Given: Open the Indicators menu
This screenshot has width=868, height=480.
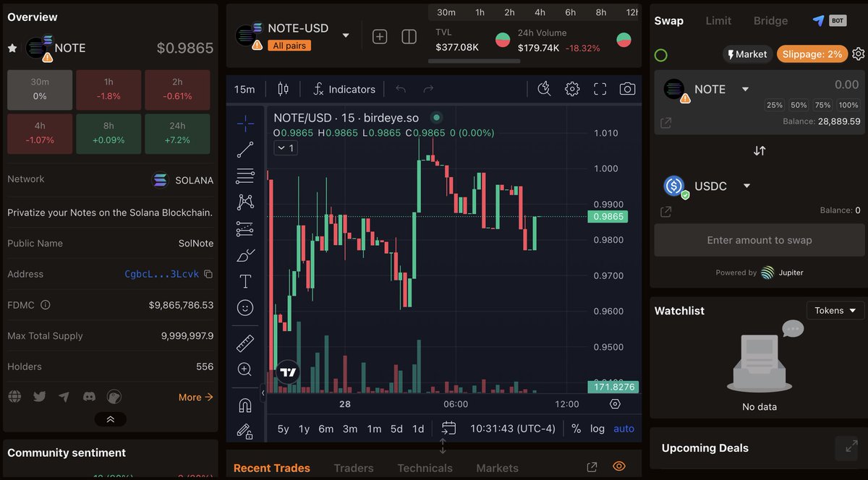Looking at the screenshot, I should [344, 89].
